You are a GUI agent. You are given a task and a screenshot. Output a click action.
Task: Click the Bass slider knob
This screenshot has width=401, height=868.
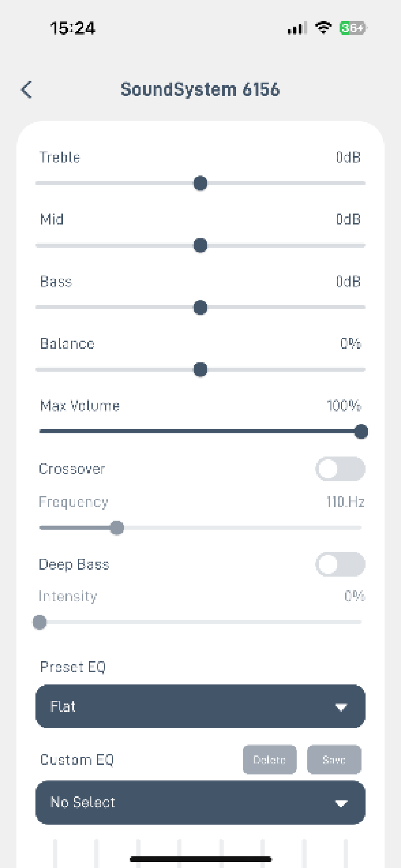[x=200, y=307]
